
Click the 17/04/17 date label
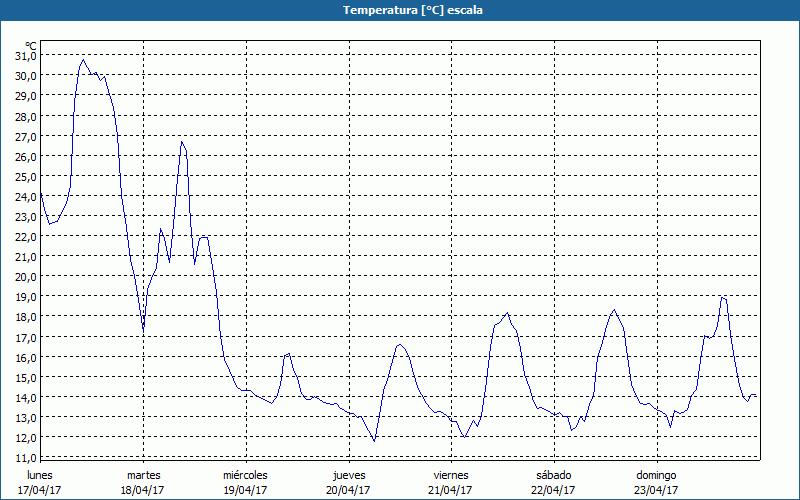(x=40, y=490)
